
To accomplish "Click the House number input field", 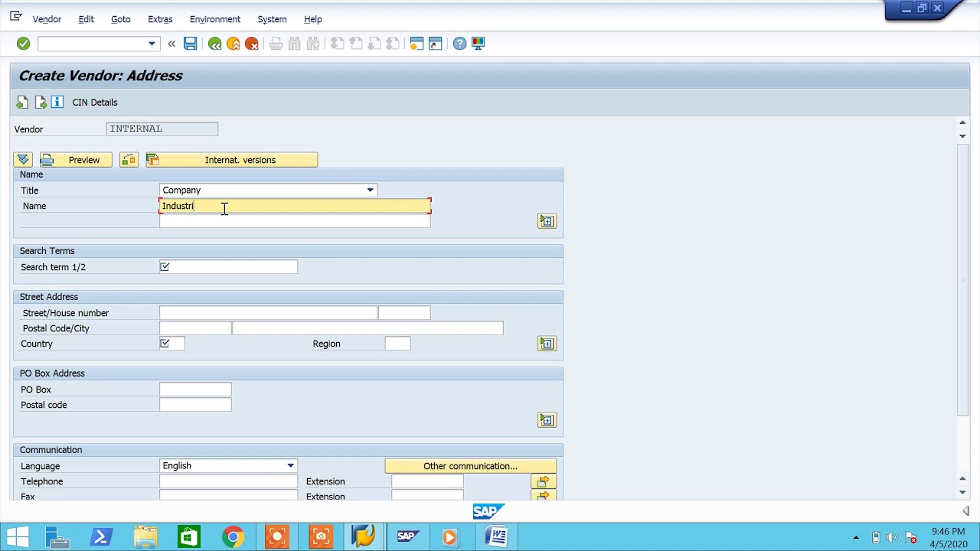I will (404, 313).
